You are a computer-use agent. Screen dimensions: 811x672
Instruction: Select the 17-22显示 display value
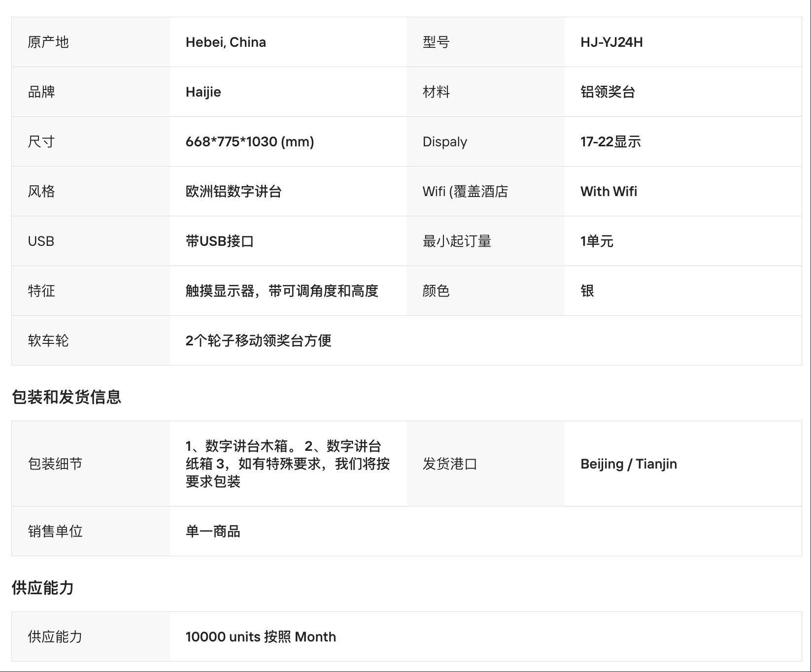point(610,142)
